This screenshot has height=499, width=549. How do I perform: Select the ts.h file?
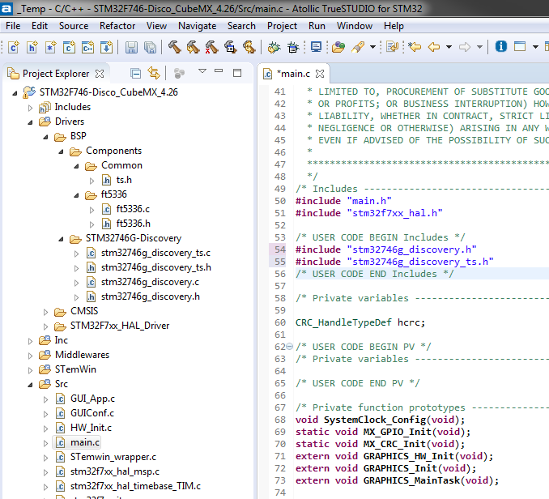[124, 180]
